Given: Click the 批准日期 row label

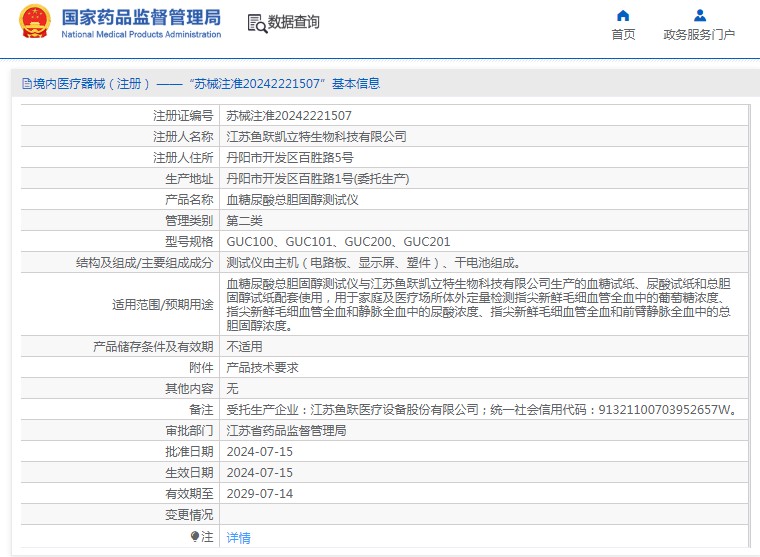Looking at the screenshot, I should pyautogui.click(x=189, y=451).
